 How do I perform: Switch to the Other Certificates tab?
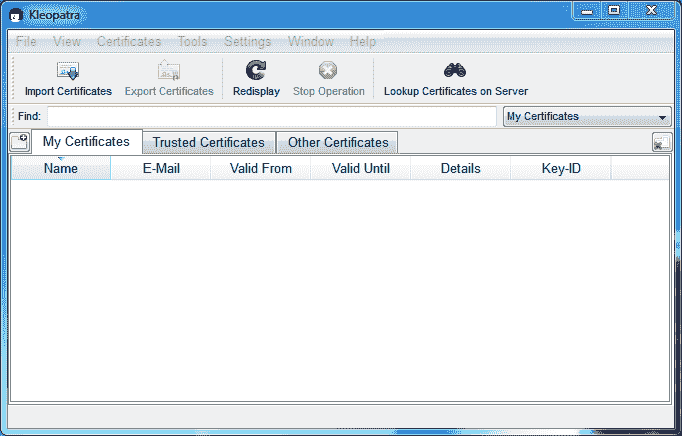click(338, 142)
